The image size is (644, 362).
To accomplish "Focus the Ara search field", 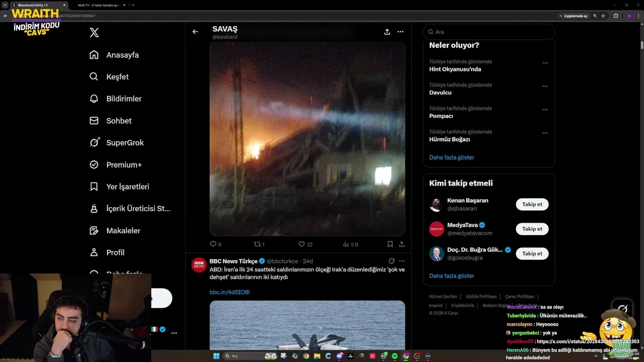I will pyautogui.click(x=489, y=32).
